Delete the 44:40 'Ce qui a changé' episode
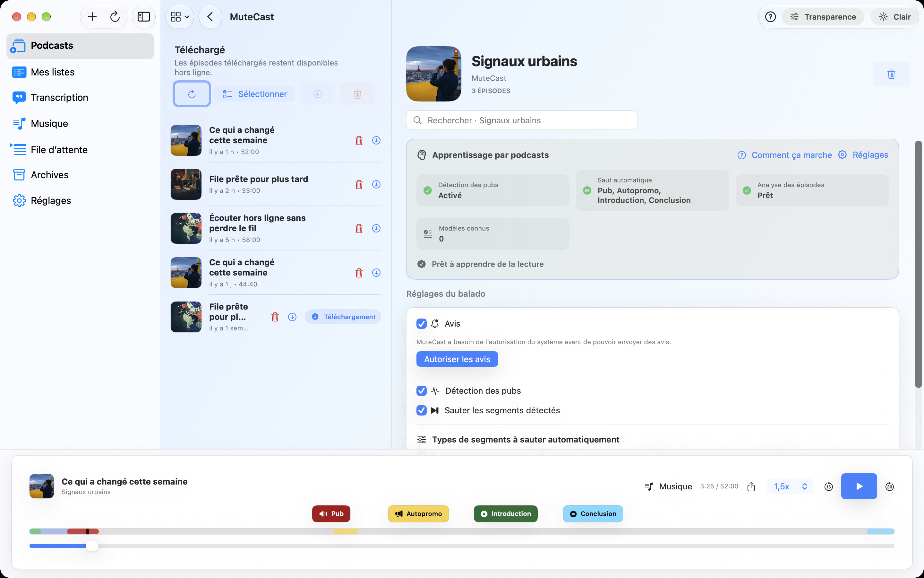 [359, 273]
